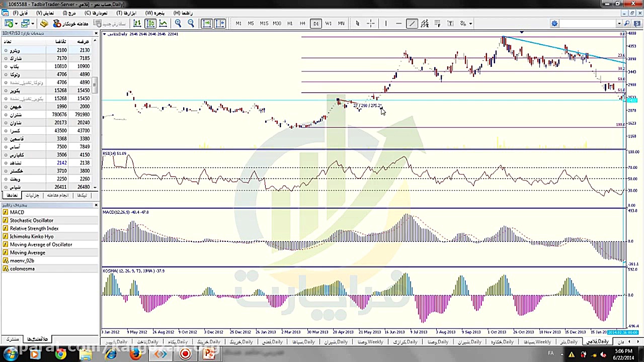This screenshot has width=644, height=362.
Task: Click the zoom in magnifier
Action: tap(178, 23)
